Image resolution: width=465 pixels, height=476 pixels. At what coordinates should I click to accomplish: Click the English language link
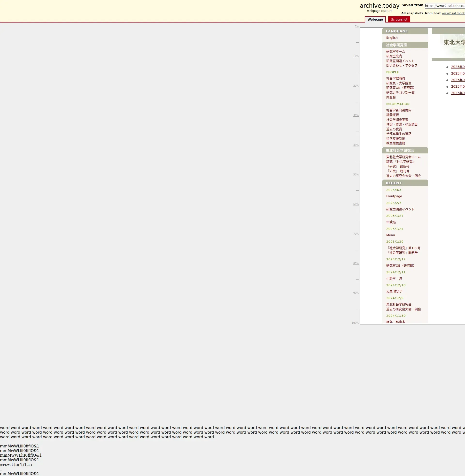(x=392, y=38)
